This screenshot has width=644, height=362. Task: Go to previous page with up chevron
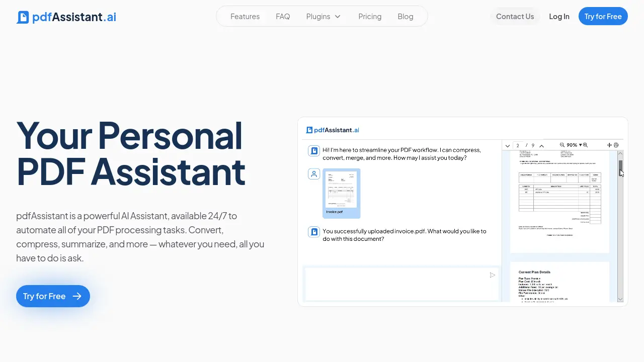pos(541,146)
